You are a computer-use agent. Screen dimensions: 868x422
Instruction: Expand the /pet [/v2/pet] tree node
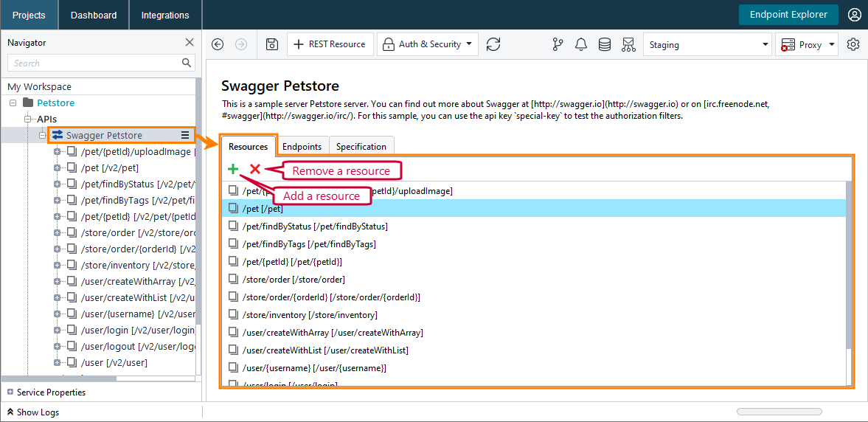coord(57,167)
